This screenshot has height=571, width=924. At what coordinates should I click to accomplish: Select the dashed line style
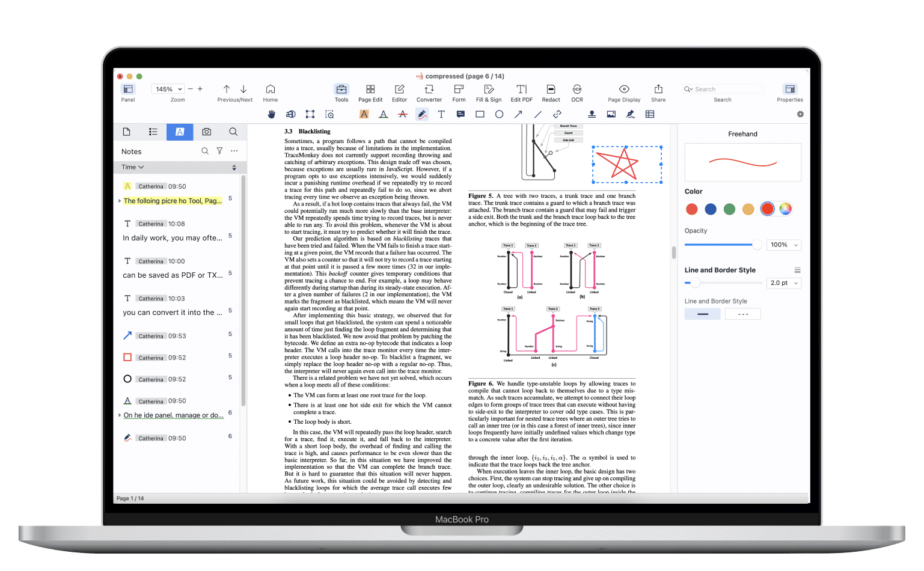[x=742, y=314]
